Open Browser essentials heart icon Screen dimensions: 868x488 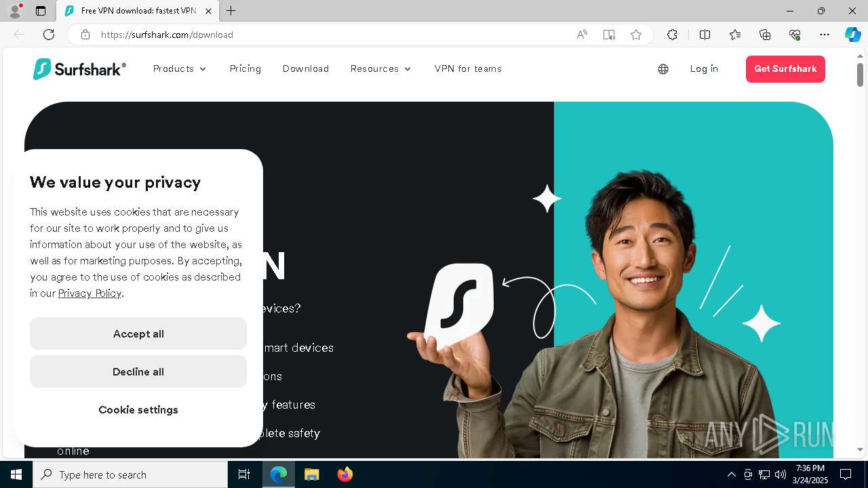coord(795,35)
